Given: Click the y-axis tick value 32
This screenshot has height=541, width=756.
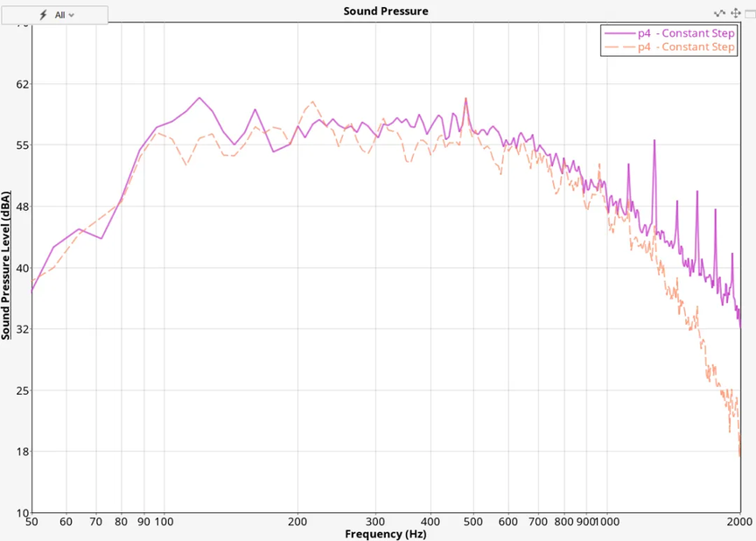Looking at the screenshot, I should (x=23, y=329).
